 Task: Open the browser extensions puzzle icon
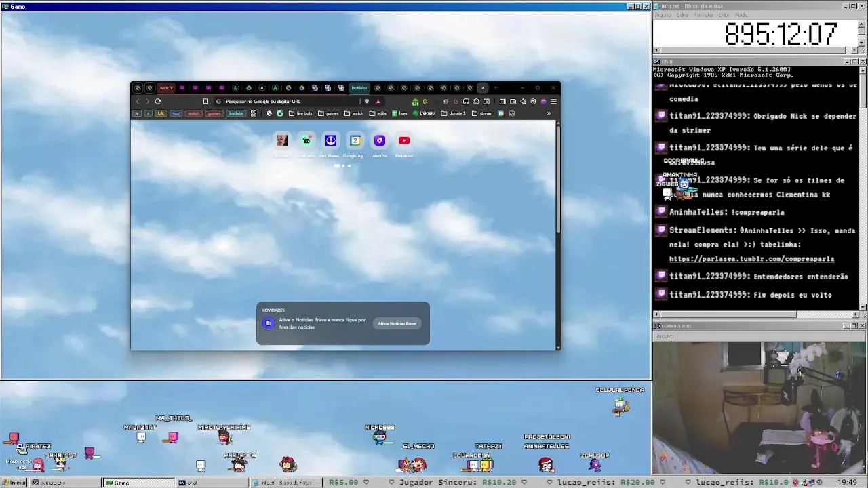tap(476, 102)
